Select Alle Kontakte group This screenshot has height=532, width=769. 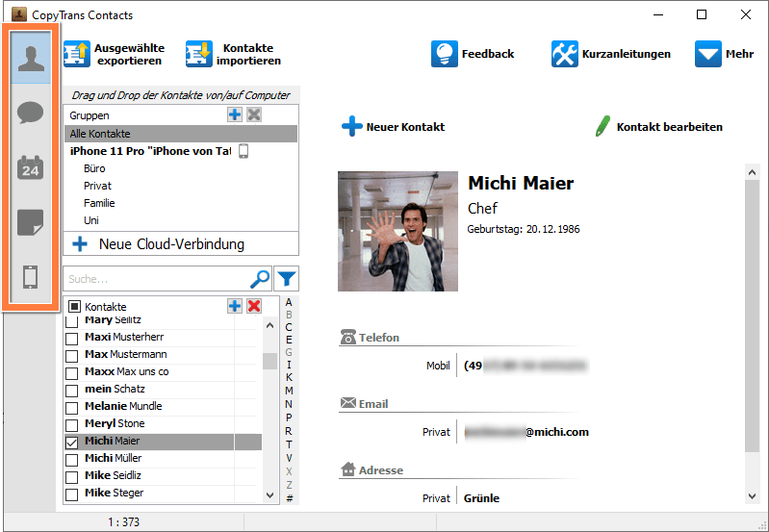tap(181, 134)
